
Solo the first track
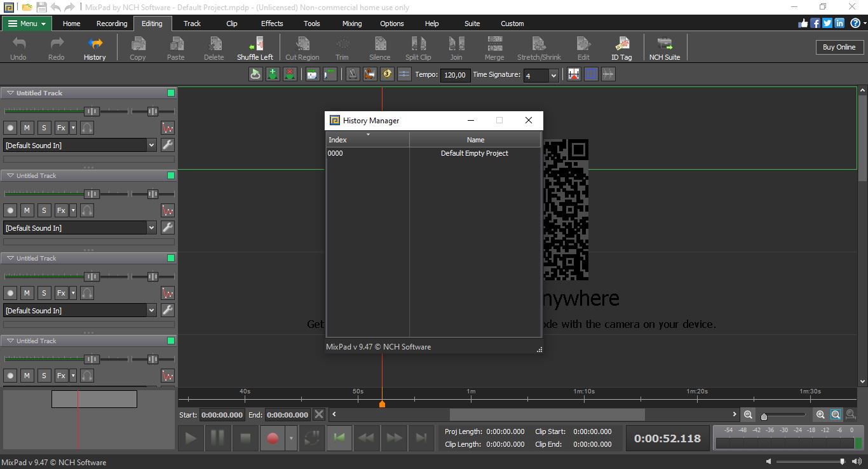coord(44,128)
